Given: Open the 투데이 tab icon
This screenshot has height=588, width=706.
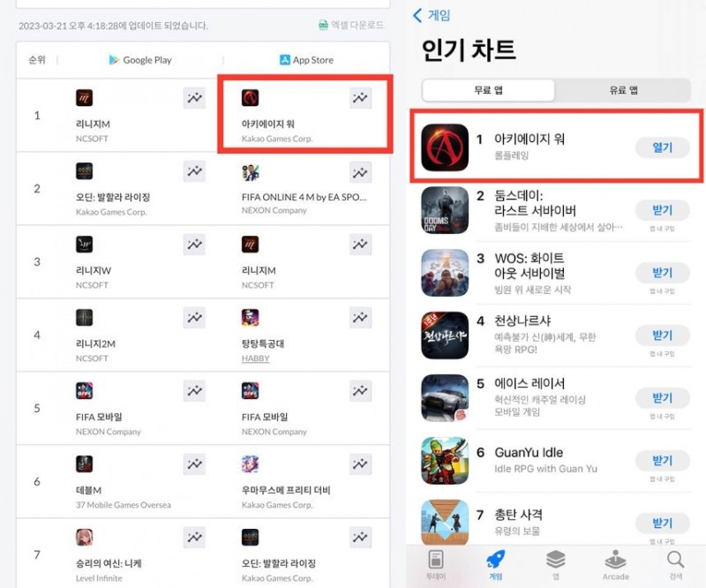Looking at the screenshot, I should [435, 560].
